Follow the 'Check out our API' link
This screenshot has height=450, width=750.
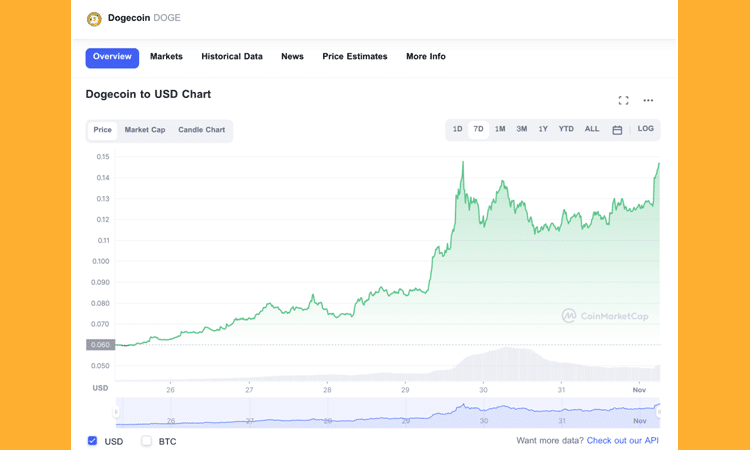pos(622,440)
